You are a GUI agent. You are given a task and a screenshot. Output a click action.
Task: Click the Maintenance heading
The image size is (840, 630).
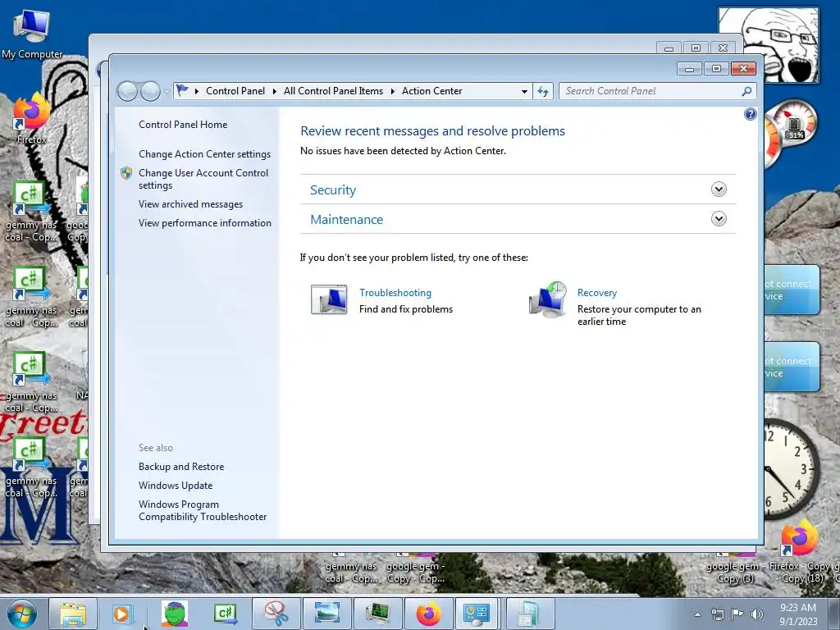click(347, 220)
